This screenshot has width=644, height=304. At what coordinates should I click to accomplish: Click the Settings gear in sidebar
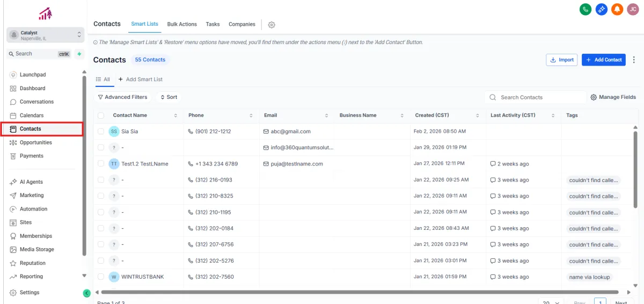[x=13, y=293]
